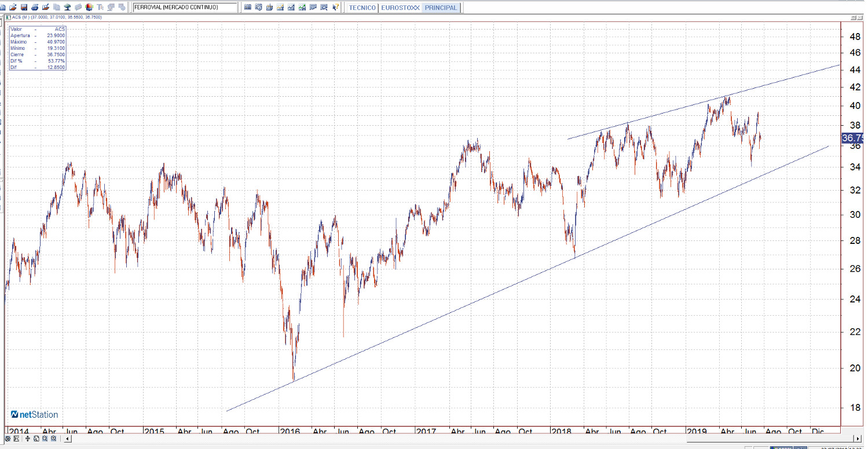This screenshot has height=449, width=868.
Task: Select the text tool icon with letter T
Action: pyautogui.click(x=100, y=8)
